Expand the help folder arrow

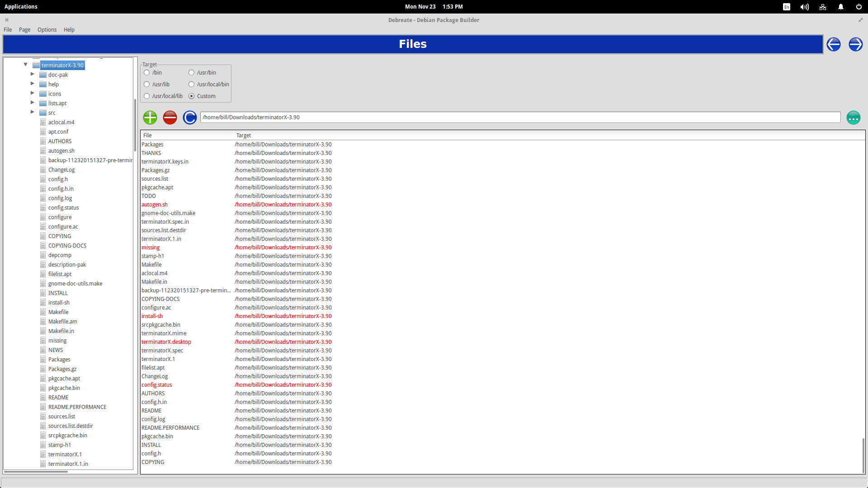32,84
